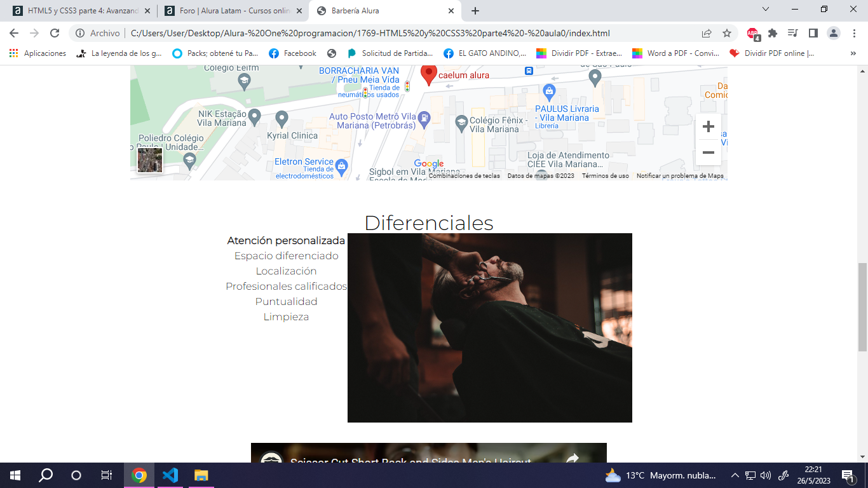
Task: Click the caelum alura red map pin
Action: pyautogui.click(x=429, y=75)
